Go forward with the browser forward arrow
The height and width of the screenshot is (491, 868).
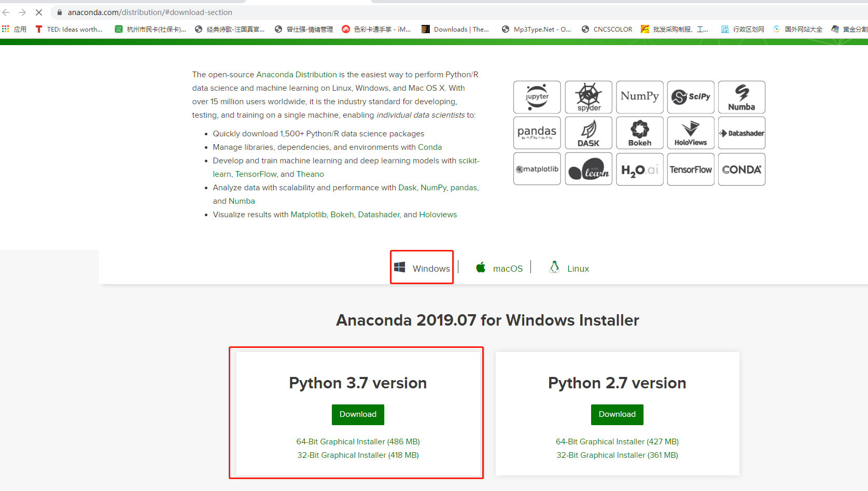pyautogui.click(x=22, y=12)
